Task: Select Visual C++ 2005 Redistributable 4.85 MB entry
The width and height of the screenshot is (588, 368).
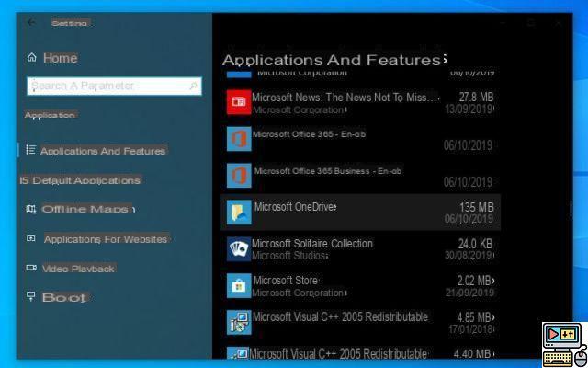Action: tap(360, 323)
